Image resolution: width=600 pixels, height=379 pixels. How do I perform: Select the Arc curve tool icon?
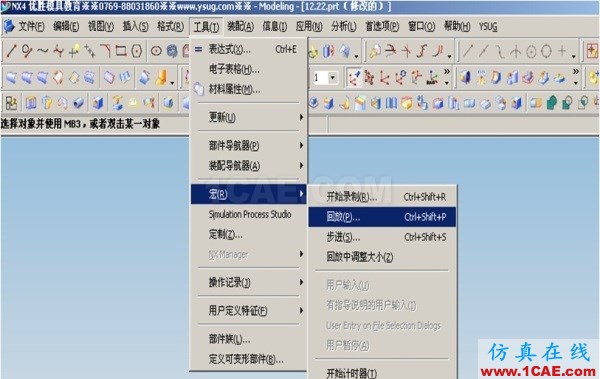pyautogui.click(x=27, y=51)
